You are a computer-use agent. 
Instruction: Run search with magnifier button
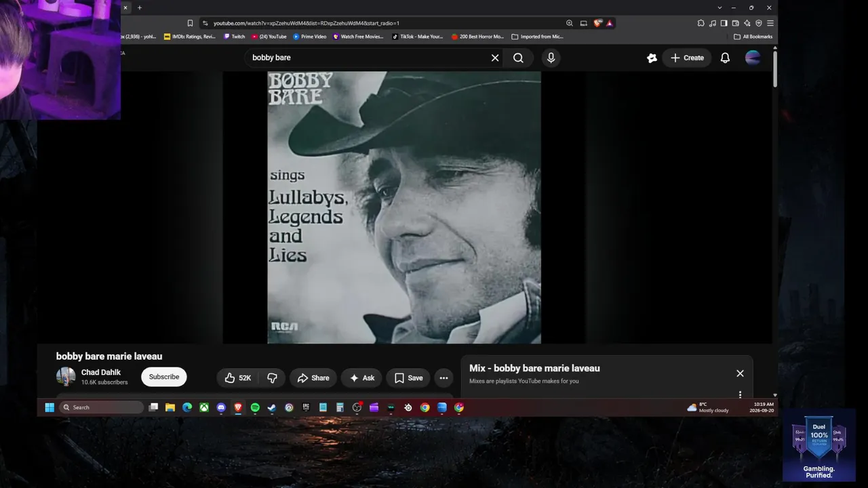pyautogui.click(x=518, y=58)
